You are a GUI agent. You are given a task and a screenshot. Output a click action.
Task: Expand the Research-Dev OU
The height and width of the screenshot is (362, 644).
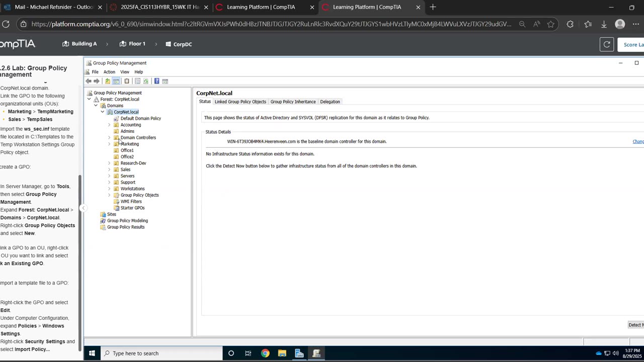[109, 163]
